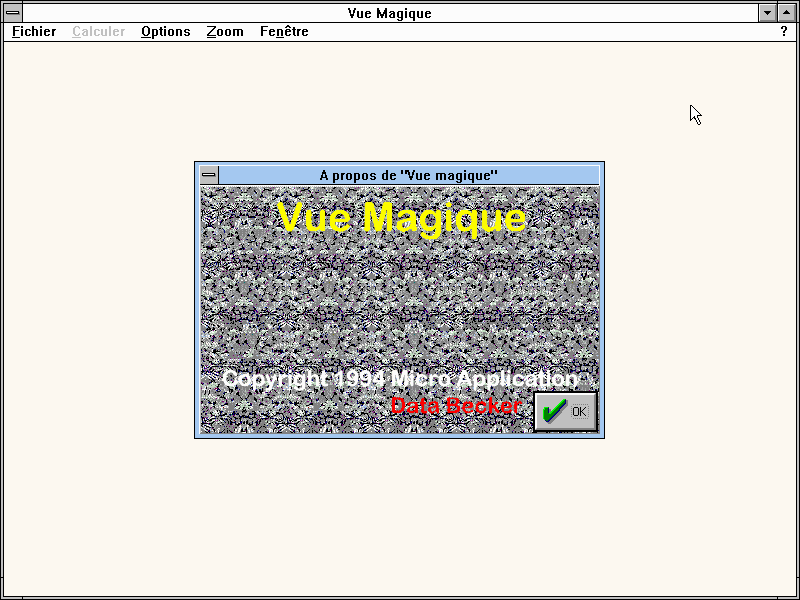Open the Fenêtre menu
Screen dimensions: 800x600
284,32
